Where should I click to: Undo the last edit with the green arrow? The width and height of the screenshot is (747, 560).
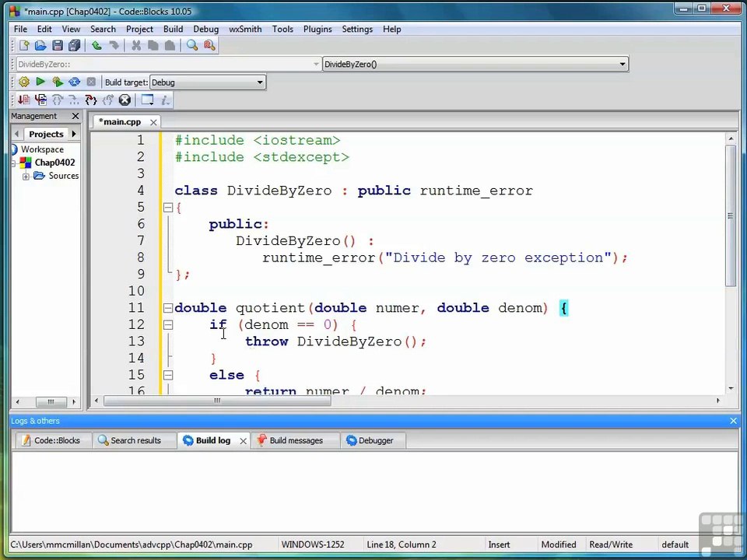(x=96, y=46)
